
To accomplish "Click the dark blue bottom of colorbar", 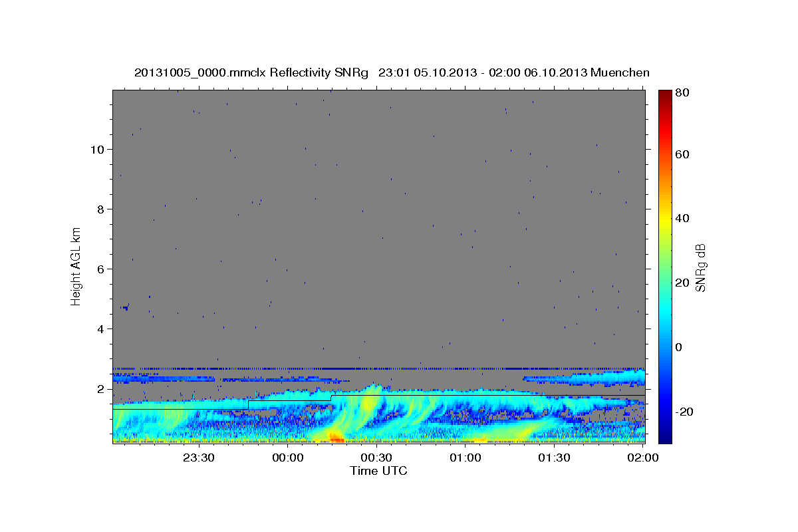I will [665, 436].
